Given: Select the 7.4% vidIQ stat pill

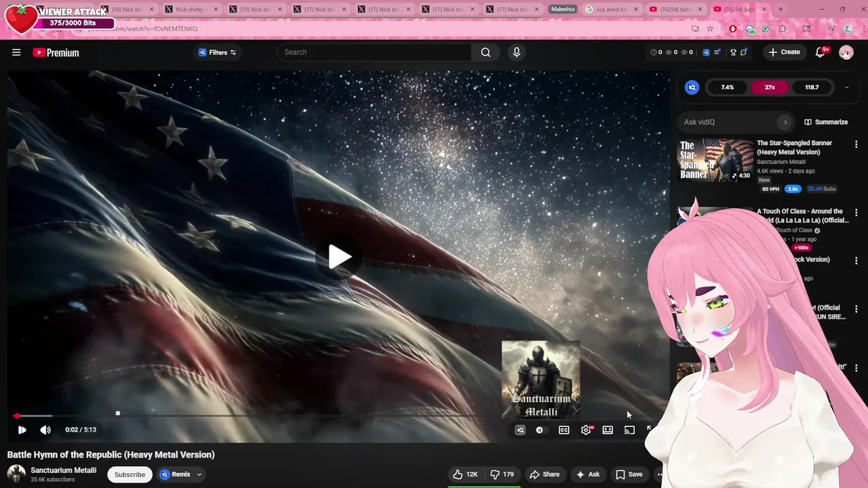Looking at the screenshot, I should tap(728, 87).
